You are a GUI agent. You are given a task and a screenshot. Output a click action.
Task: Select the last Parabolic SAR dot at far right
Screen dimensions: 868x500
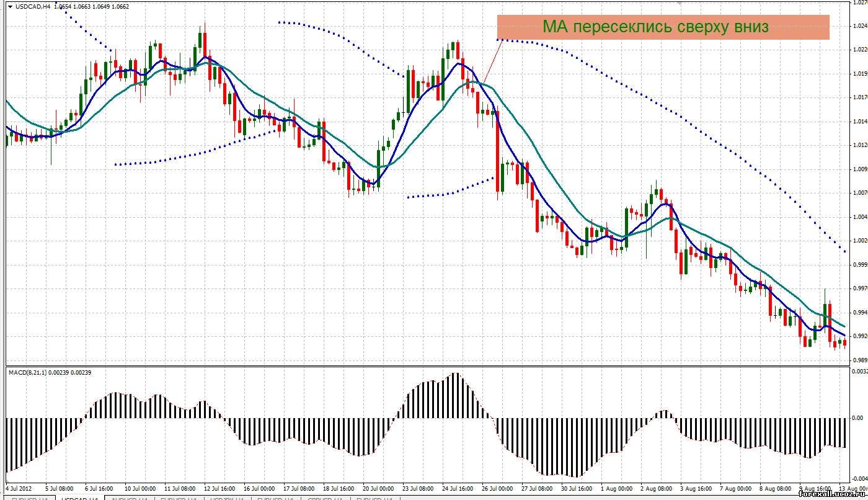pos(844,252)
